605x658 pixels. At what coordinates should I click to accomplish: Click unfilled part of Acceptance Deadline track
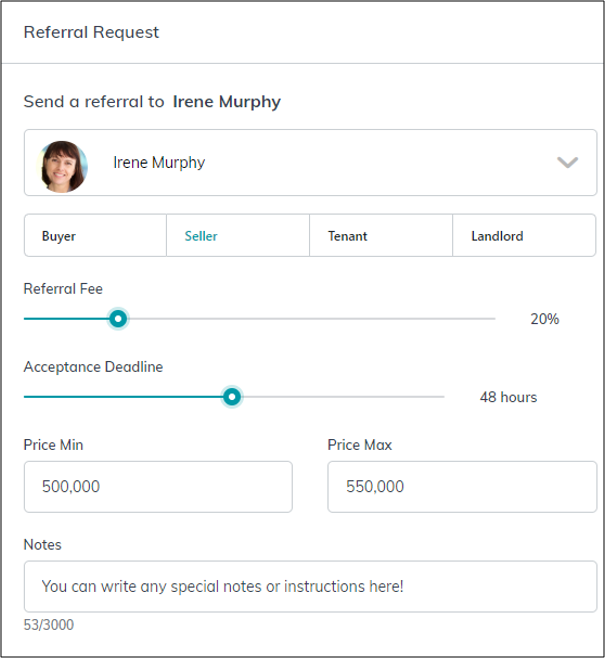pyautogui.click(x=340, y=397)
